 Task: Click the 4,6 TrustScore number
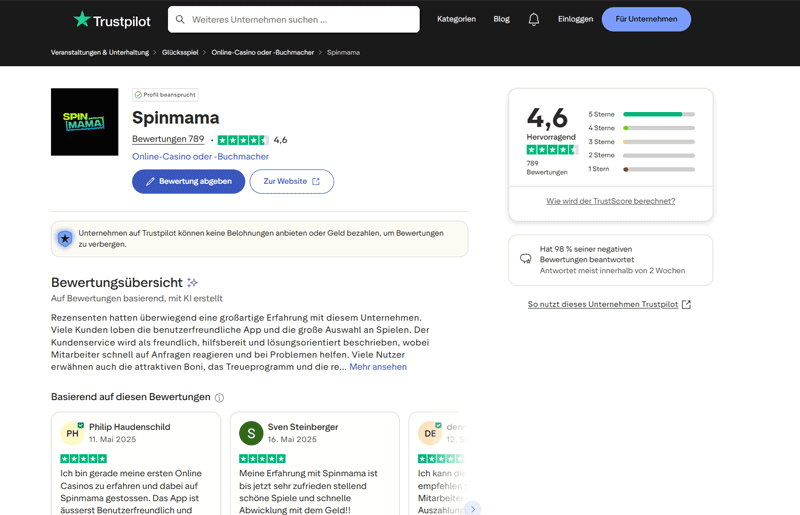click(547, 118)
